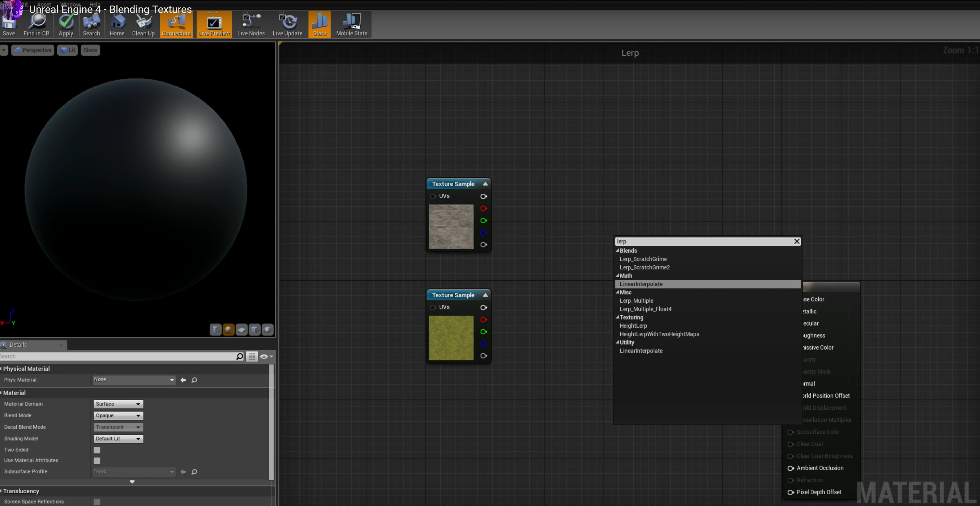Enable the Two Sided checkbox
Screen dimensions: 980x506
(97, 450)
